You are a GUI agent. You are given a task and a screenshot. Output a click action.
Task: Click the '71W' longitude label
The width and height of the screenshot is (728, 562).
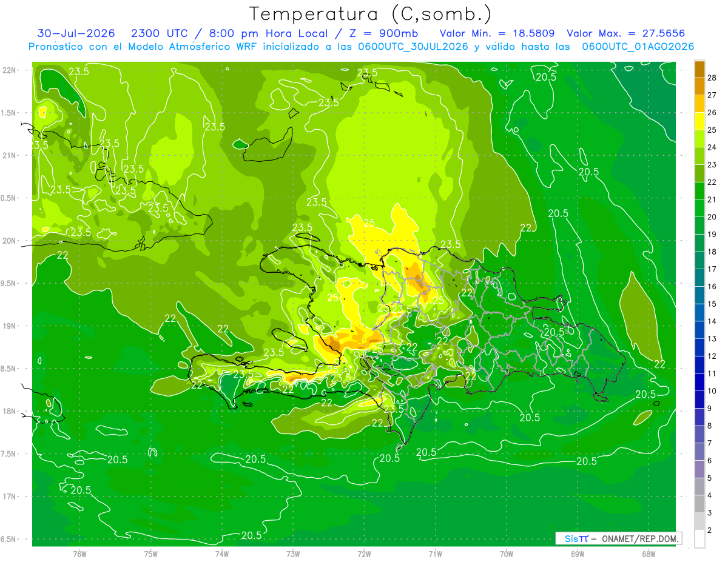(x=435, y=554)
